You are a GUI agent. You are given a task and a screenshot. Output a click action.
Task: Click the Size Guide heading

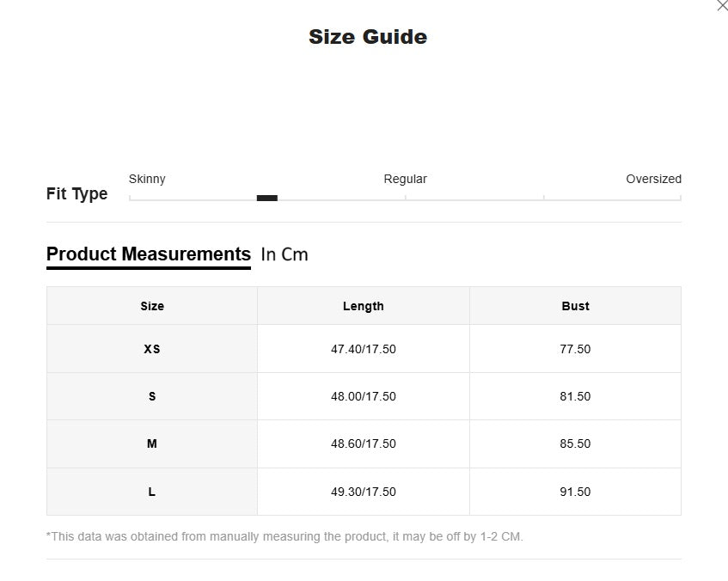point(368,37)
